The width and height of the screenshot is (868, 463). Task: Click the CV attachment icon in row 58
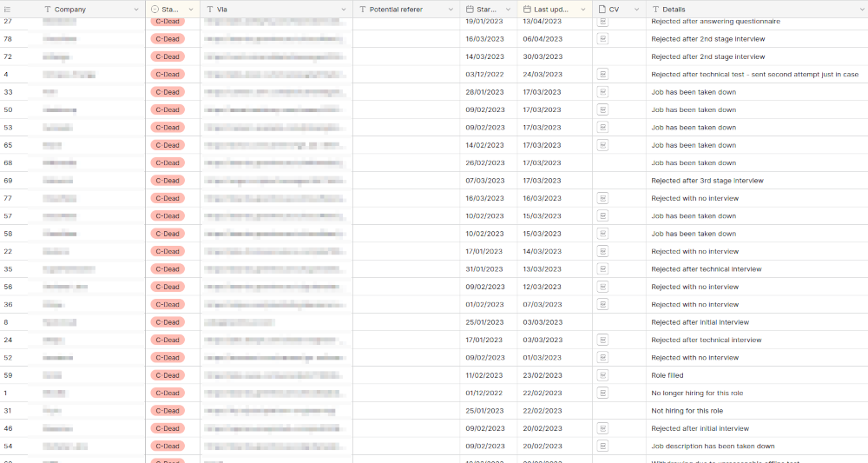point(602,234)
